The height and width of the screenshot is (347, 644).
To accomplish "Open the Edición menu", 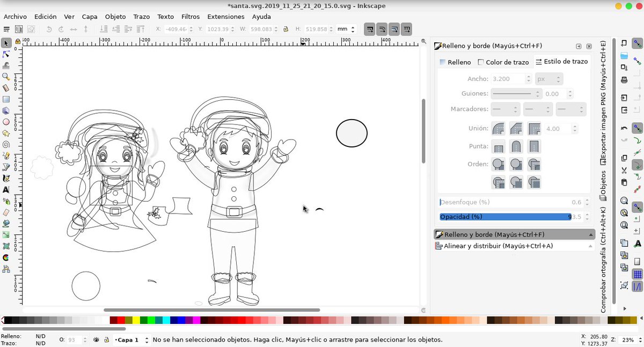I will 45,17.
